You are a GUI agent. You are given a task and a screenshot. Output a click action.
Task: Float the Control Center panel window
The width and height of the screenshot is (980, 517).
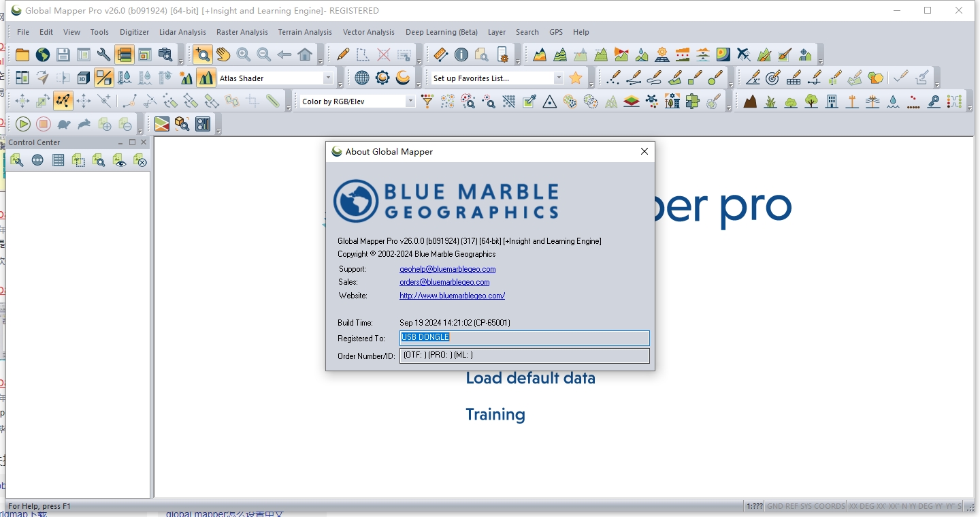click(x=132, y=142)
